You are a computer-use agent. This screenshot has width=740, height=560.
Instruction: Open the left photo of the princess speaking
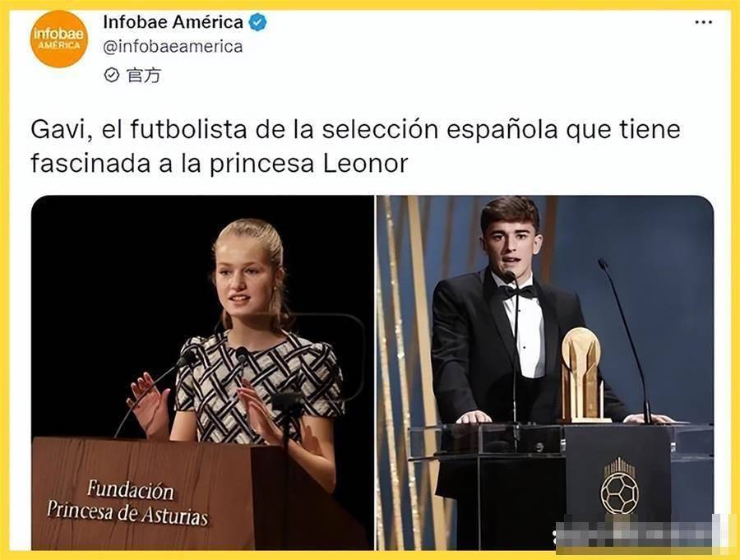tap(202, 372)
